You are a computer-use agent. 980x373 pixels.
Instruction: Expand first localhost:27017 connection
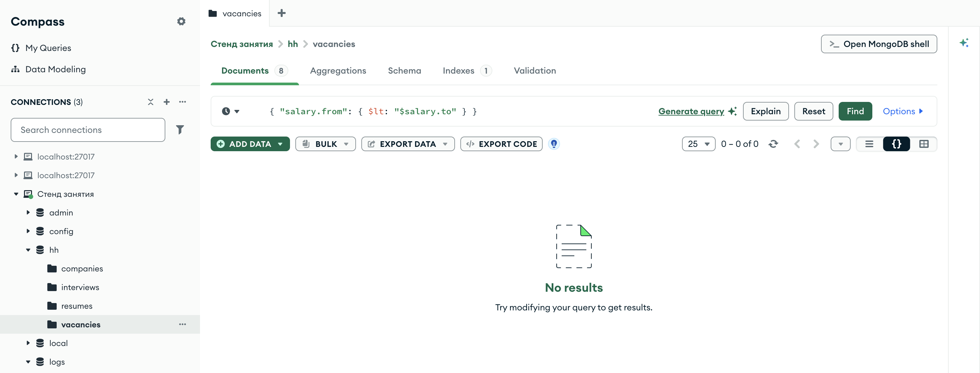click(16, 157)
